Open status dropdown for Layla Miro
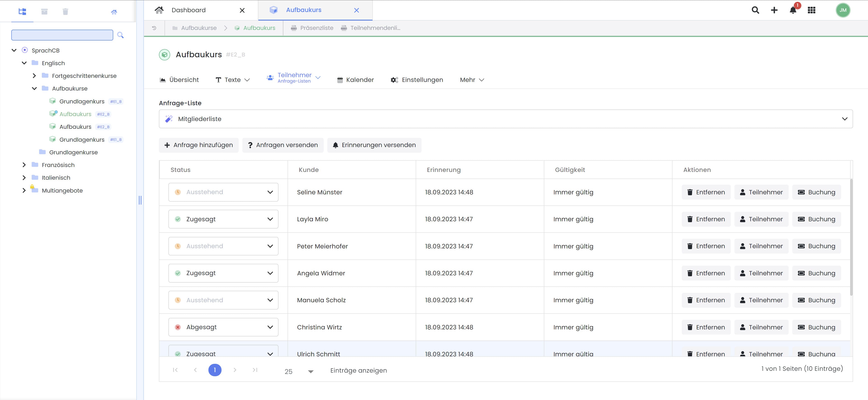 click(223, 219)
